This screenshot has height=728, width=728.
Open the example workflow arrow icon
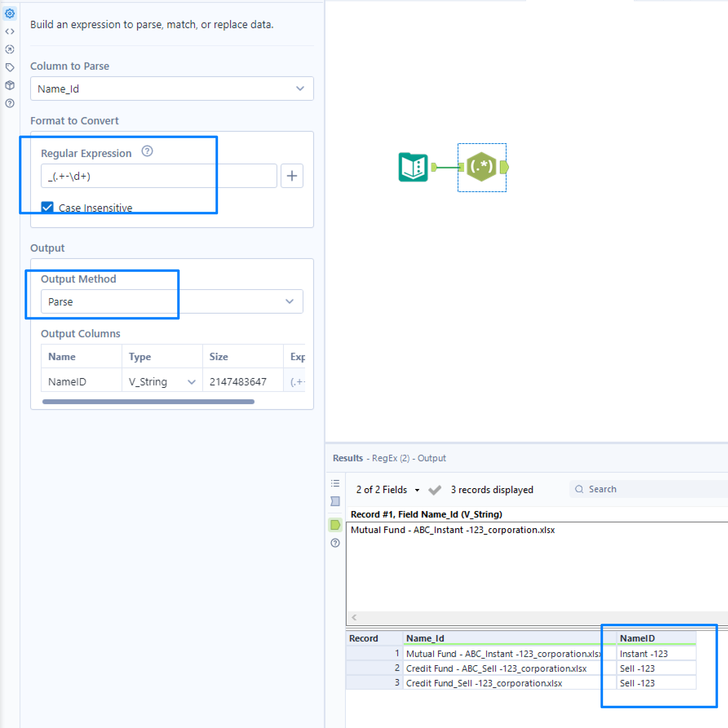point(10,49)
